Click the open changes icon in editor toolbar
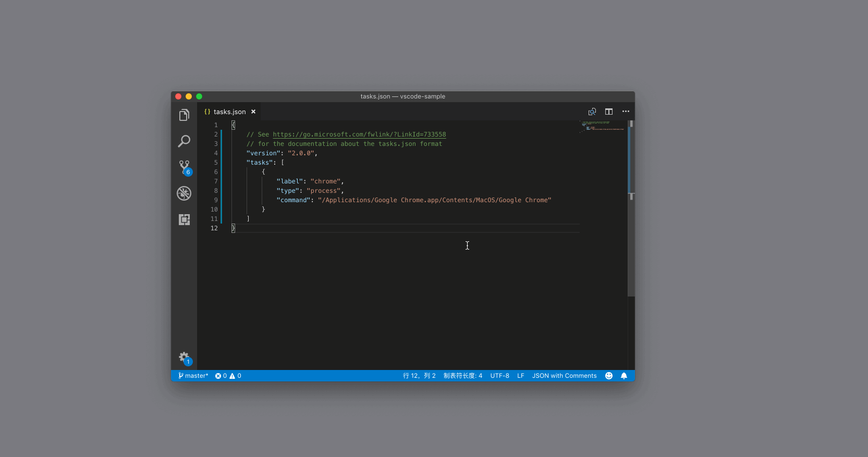 pyautogui.click(x=592, y=112)
